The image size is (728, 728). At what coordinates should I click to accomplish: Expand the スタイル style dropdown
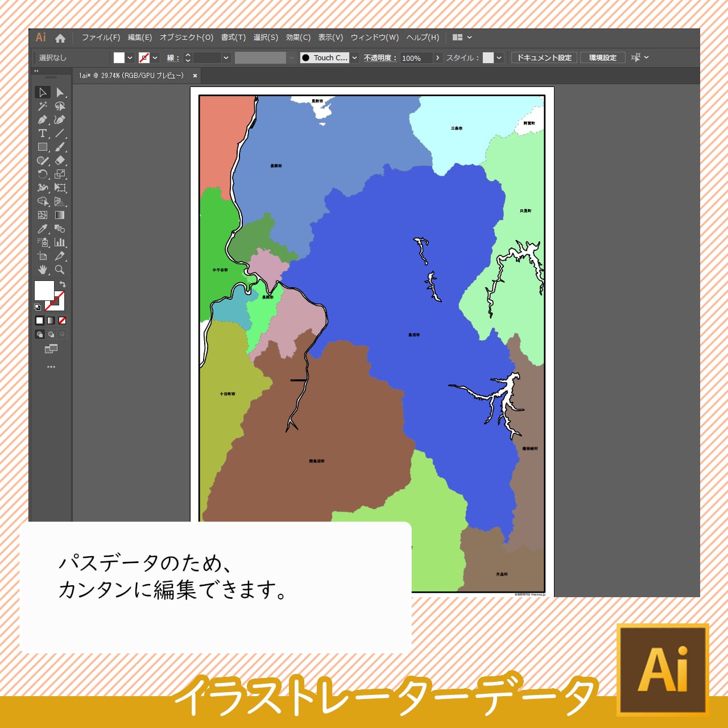[499, 58]
